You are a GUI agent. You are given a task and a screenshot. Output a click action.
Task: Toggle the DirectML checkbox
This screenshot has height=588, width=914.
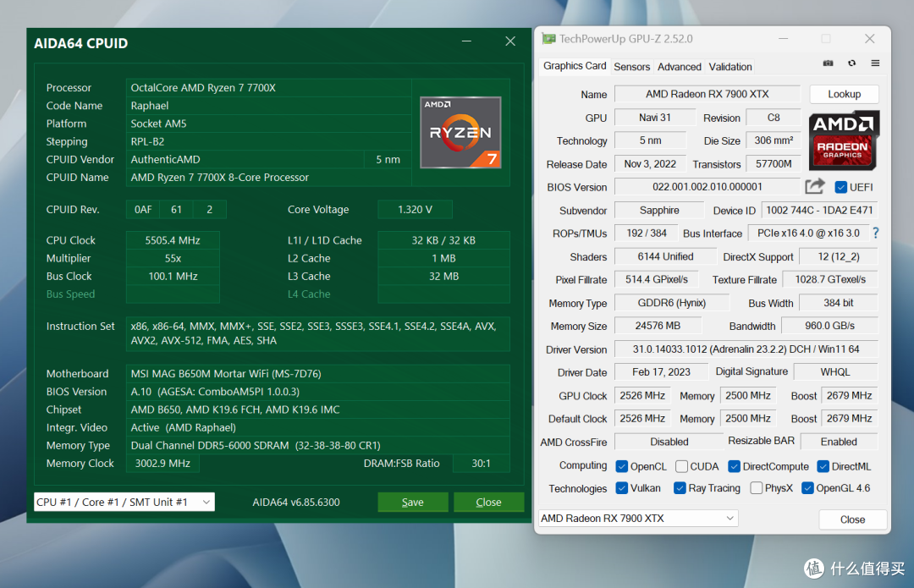click(823, 466)
